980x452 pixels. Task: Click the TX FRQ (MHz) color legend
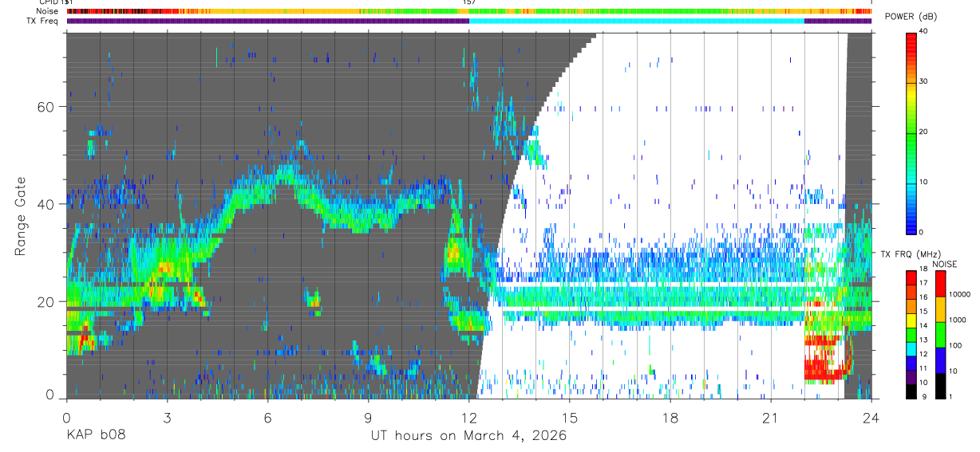point(911,335)
